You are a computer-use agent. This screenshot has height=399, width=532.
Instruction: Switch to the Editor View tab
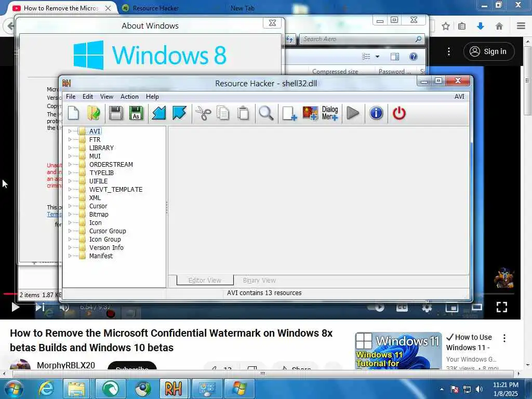click(205, 280)
